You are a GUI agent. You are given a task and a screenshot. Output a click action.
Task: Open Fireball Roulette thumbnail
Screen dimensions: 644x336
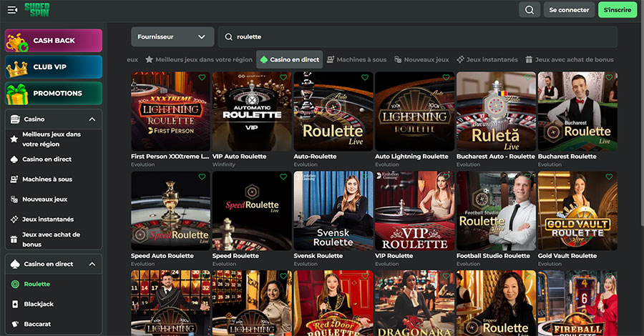point(577,303)
